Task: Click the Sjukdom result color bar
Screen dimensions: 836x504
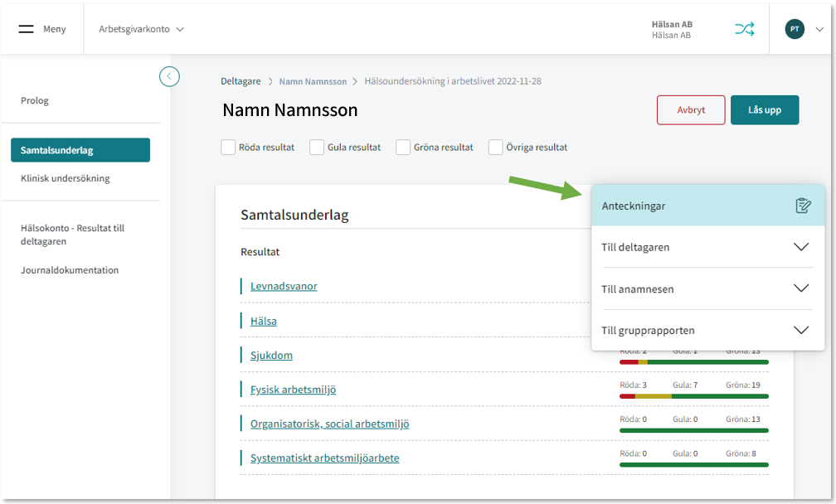Action: (693, 362)
